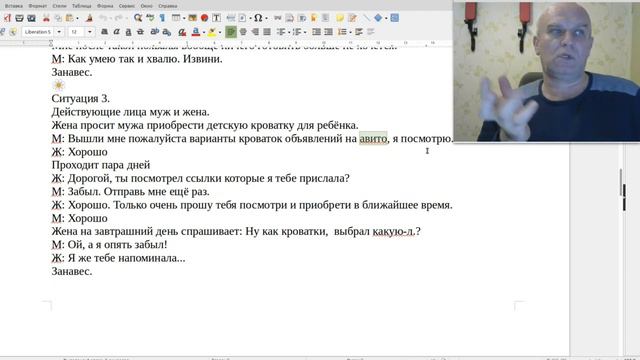
Task: Toggle Strikethrough formatting
Action: [x=140, y=32]
